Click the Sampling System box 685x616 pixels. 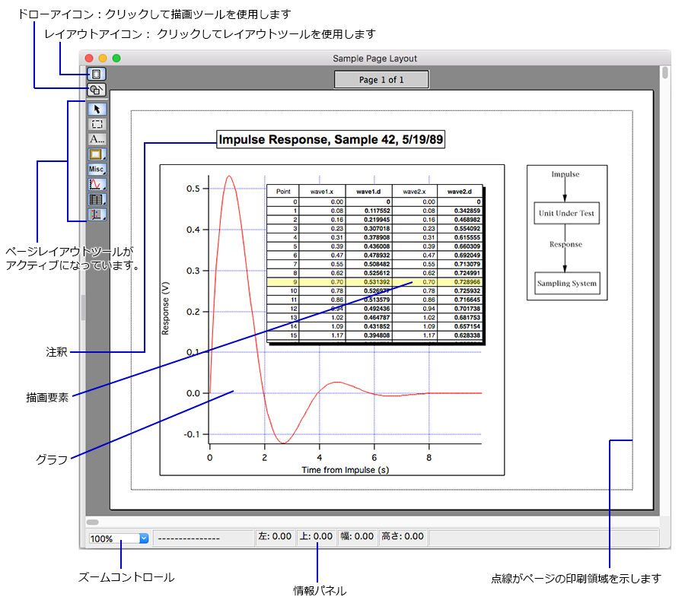pos(567,284)
